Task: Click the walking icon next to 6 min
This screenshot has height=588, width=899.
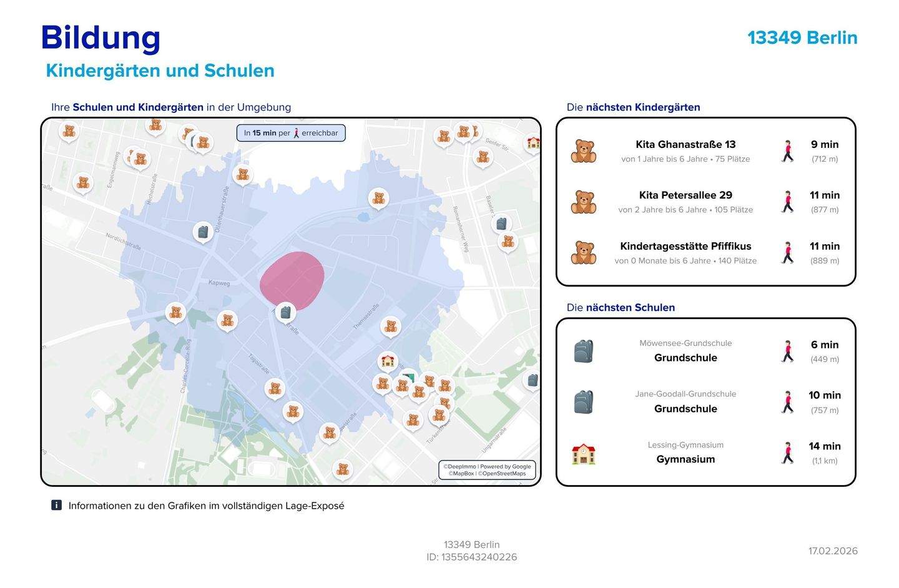Action: 788,351
